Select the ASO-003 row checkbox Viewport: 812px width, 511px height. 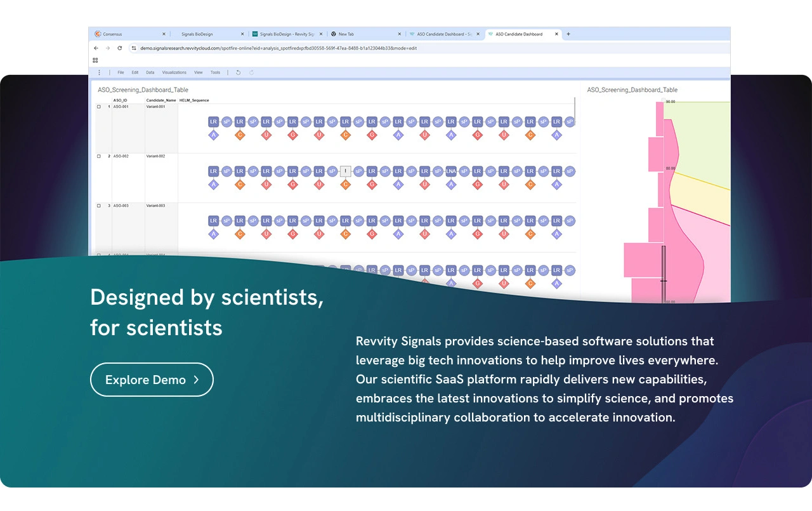tap(98, 206)
